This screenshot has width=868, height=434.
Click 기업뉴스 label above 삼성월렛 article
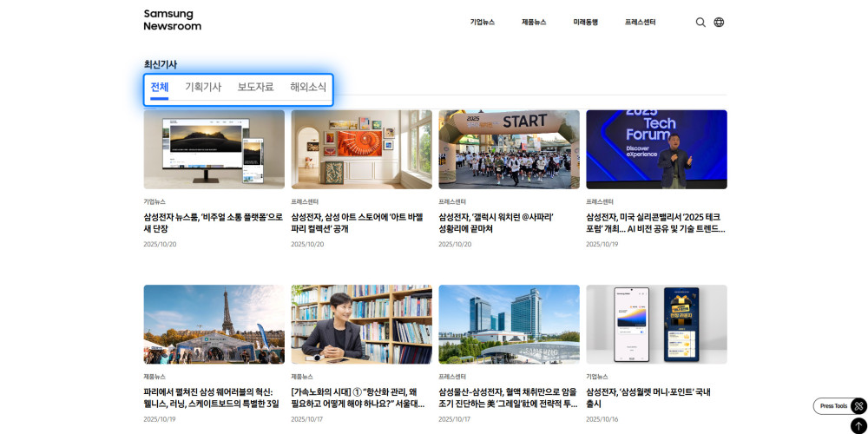[x=597, y=377]
